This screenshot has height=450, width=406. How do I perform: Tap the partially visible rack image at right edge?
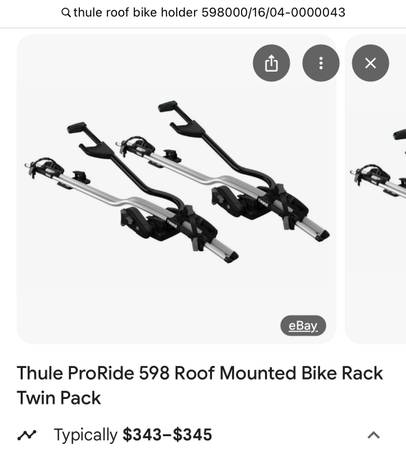pos(378,163)
